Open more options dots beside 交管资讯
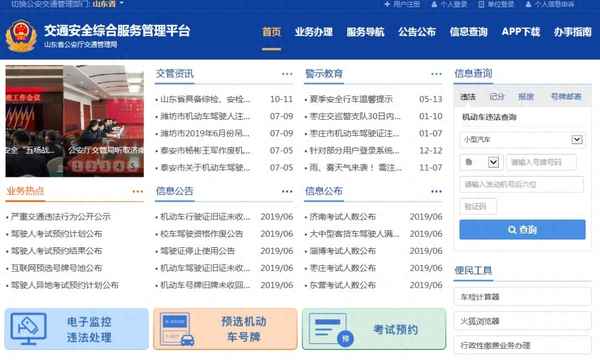Screen dimensions: 600x362 [287, 74]
